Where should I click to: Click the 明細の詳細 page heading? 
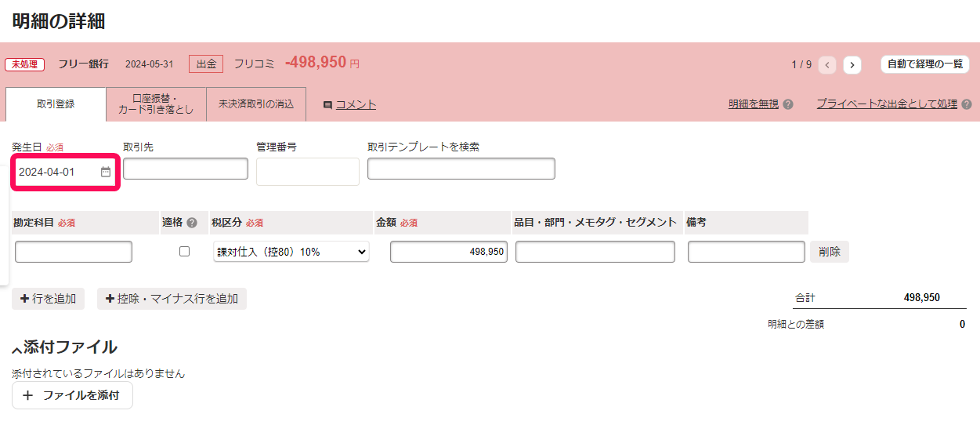(59, 21)
